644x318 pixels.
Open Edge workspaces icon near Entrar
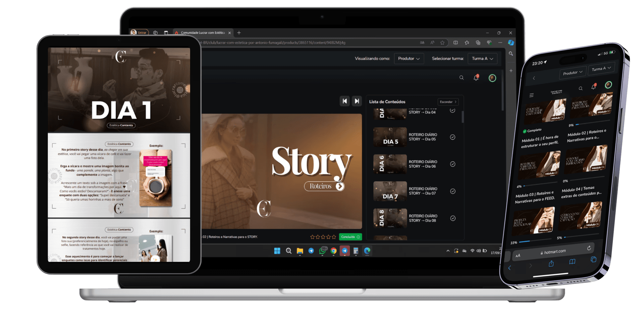[x=155, y=33]
